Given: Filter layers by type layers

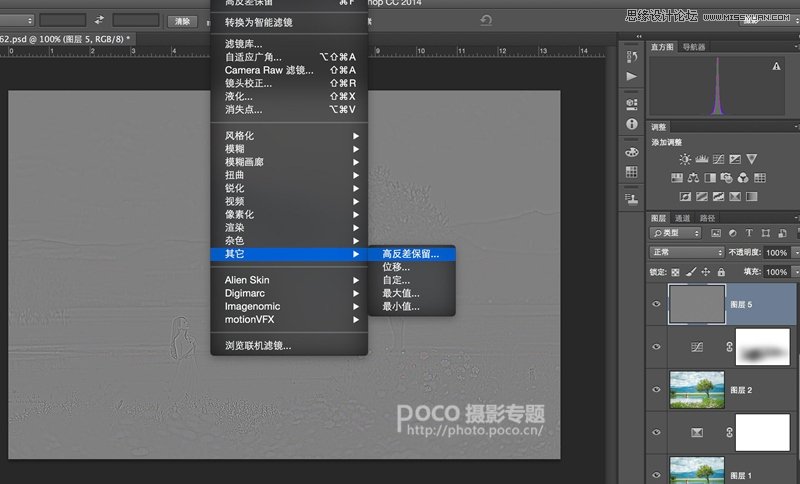Looking at the screenshot, I should 749,233.
